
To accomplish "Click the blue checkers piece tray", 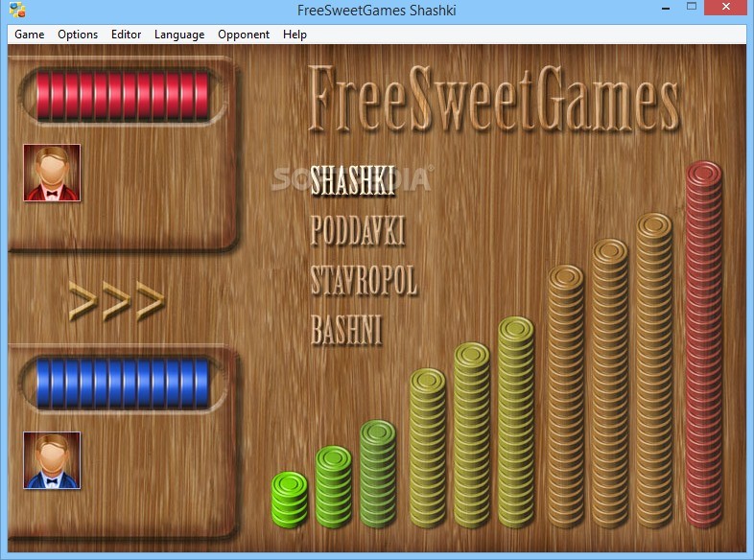I will 123,384.
